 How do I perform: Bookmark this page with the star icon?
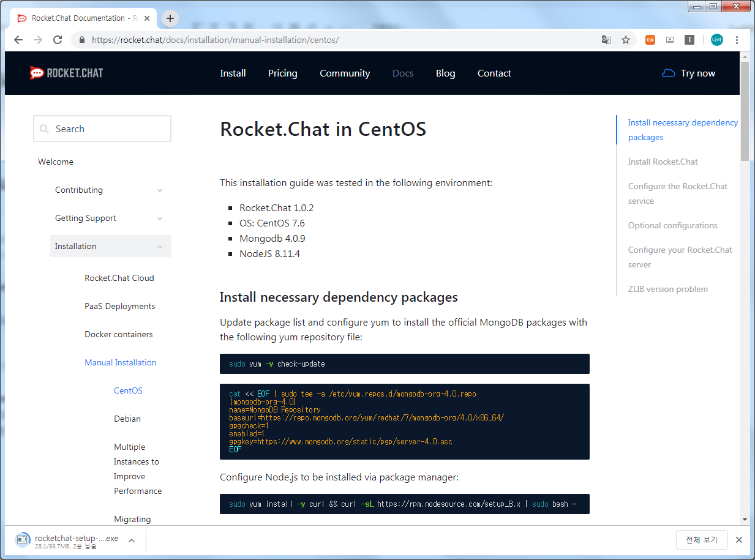(626, 40)
